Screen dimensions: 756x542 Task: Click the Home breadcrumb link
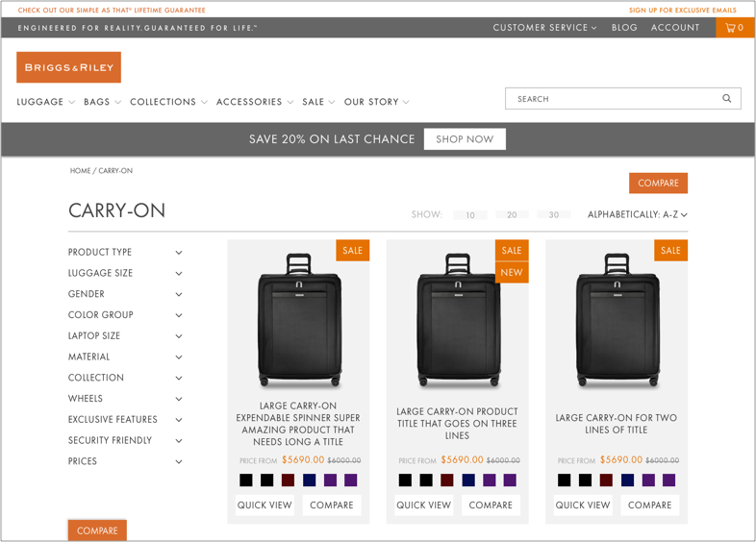(x=80, y=170)
